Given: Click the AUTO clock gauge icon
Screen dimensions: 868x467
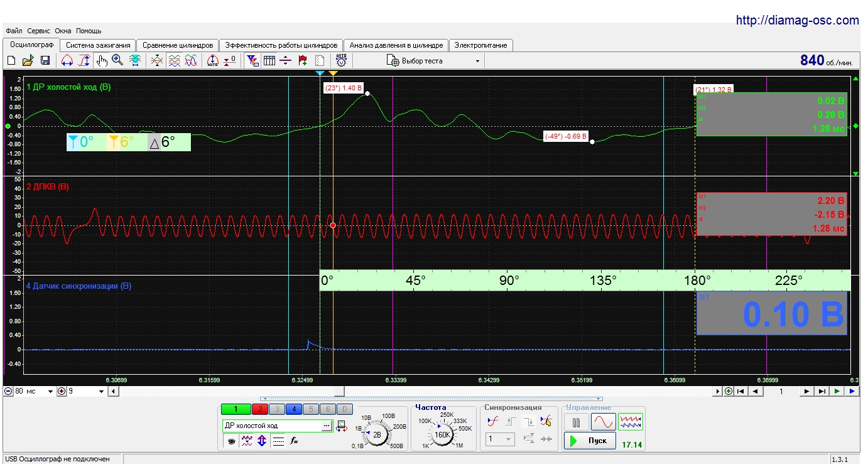Looking at the screenshot, I should (x=341, y=61).
